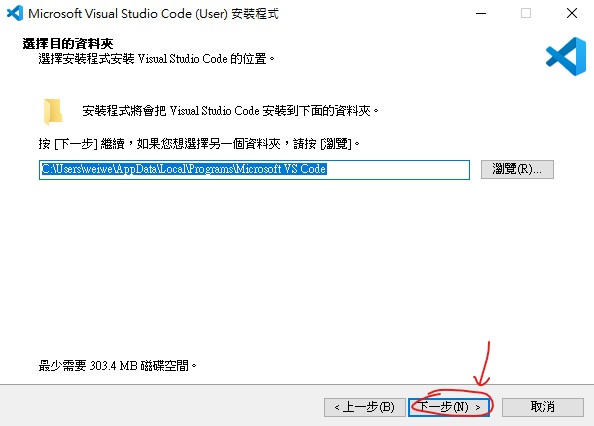Close the VS Code setup window
Screen dimensions: 594x426
[572, 13]
